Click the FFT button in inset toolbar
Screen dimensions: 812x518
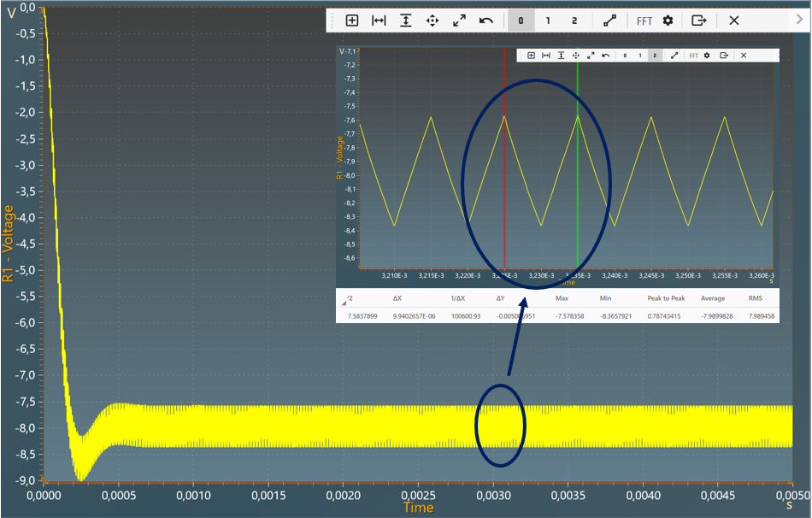pos(694,56)
